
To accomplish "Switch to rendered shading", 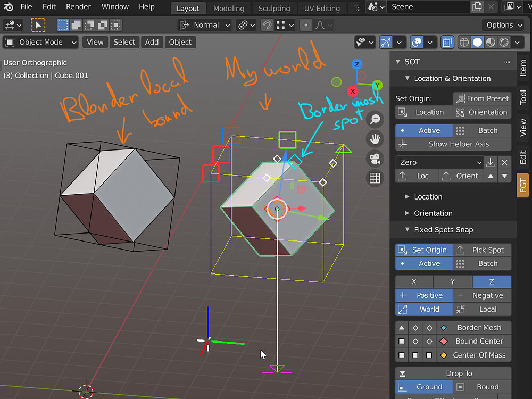I will coord(504,42).
